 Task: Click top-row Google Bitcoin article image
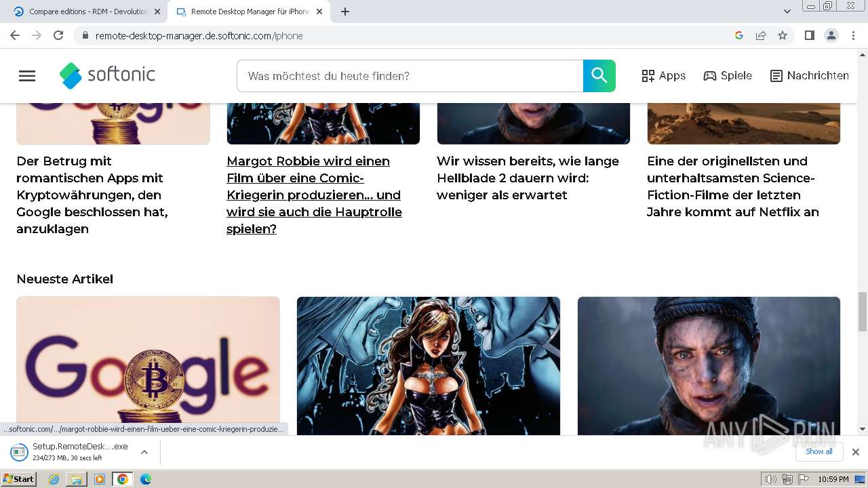point(113,124)
